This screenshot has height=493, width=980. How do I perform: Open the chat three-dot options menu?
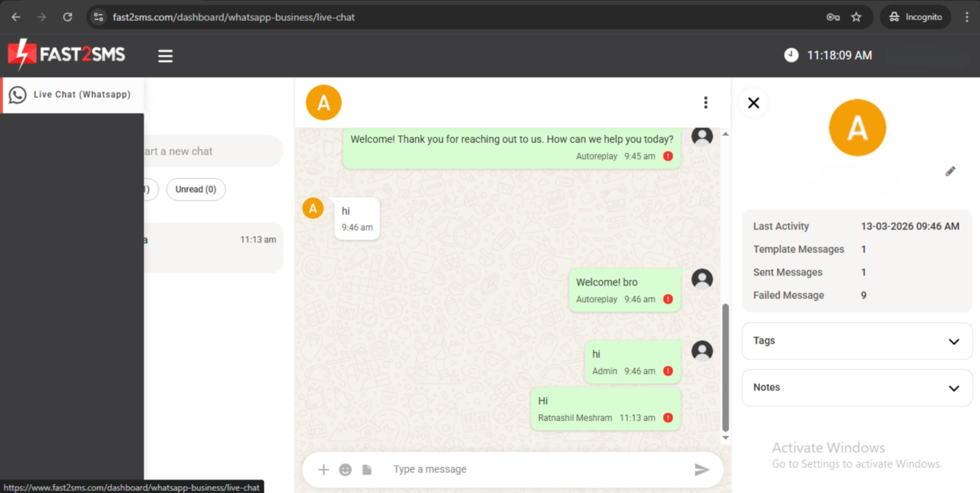[705, 103]
